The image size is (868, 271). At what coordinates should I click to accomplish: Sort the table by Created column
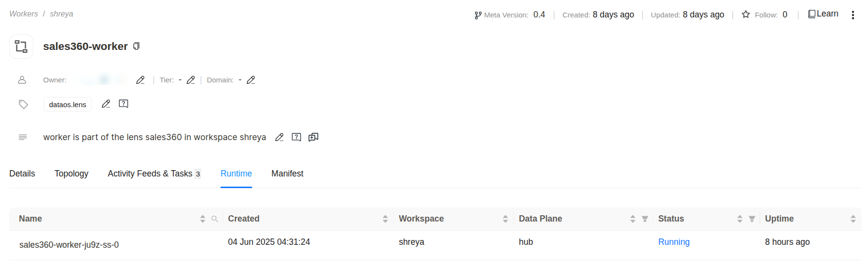(385, 219)
